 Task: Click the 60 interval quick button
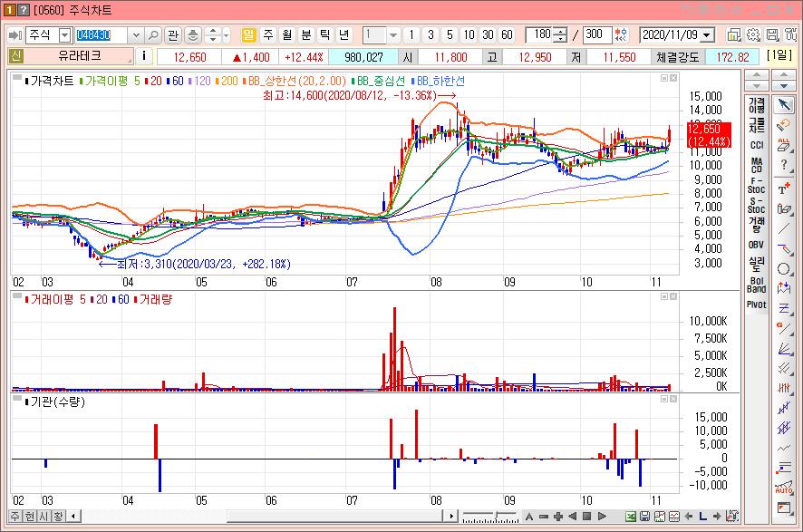[x=507, y=34]
